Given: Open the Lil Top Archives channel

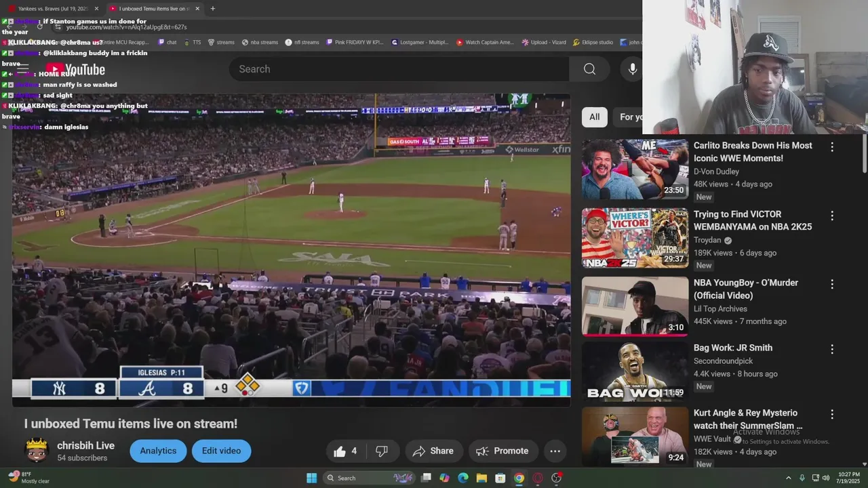Looking at the screenshot, I should coord(720,308).
